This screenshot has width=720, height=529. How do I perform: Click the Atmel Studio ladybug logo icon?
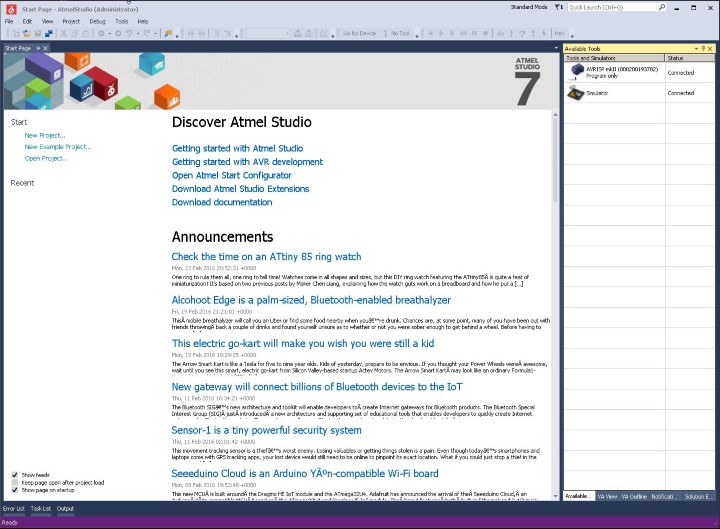point(11,9)
